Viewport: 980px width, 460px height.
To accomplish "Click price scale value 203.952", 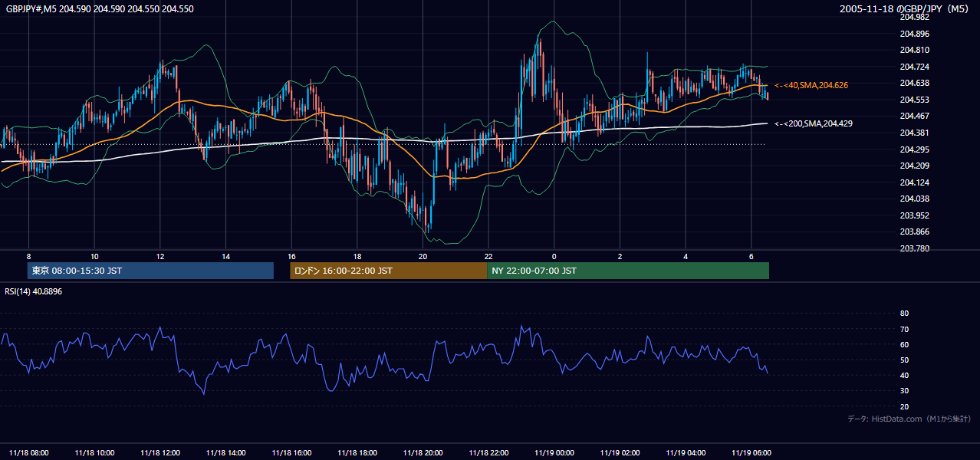I will pyautogui.click(x=914, y=215).
